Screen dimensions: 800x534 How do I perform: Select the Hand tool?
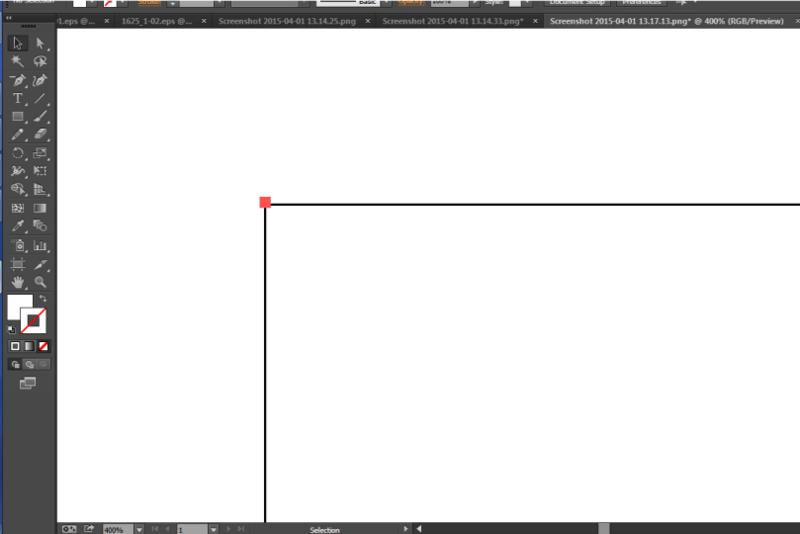pyautogui.click(x=18, y=282)
